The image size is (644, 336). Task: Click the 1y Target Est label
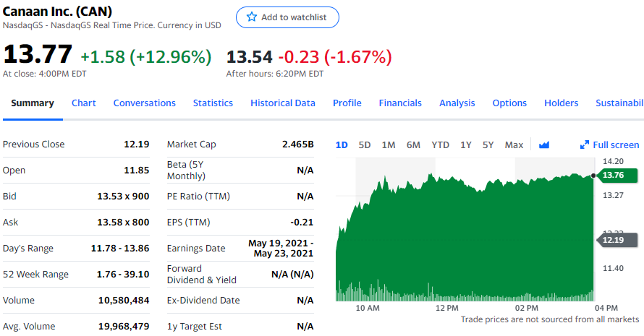tap(194, 326)
